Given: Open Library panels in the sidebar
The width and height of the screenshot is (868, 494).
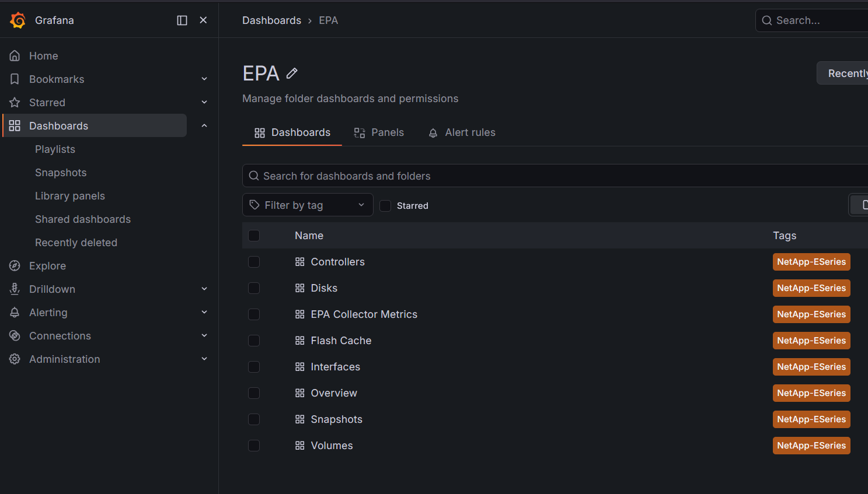Looking at the screenshot, I should coord(70,196).
